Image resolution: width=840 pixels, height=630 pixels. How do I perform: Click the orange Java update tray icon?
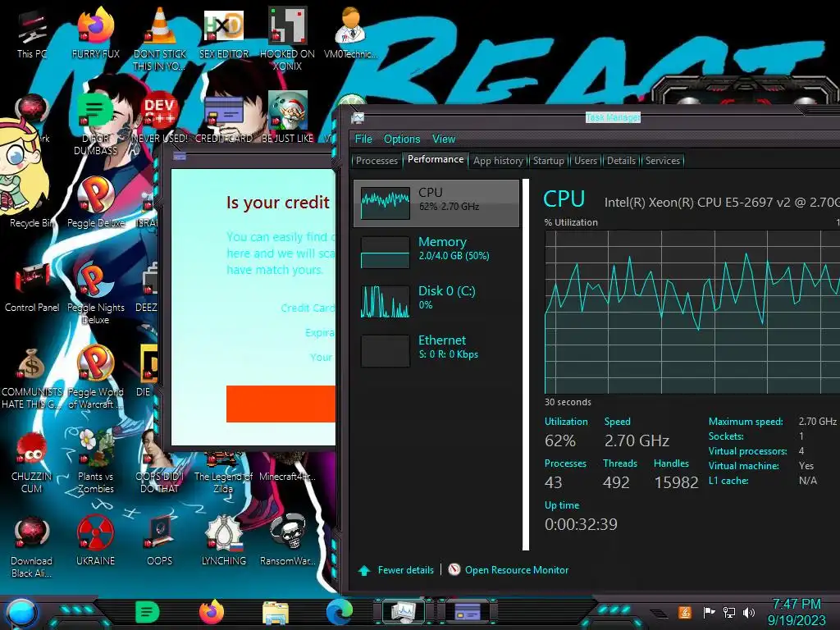pos(685,612)
